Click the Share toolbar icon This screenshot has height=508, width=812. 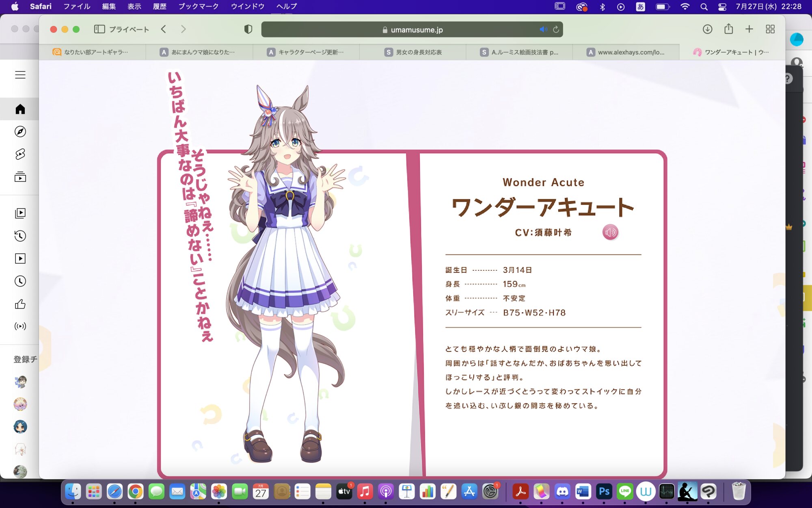pyautogui.click(x=728, y=29)
